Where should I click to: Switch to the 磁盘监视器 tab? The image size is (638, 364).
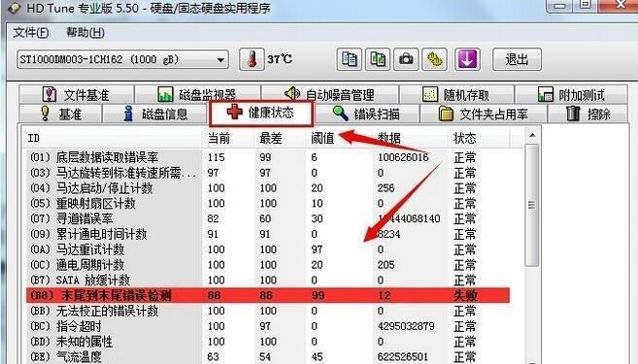coord(197,95)
